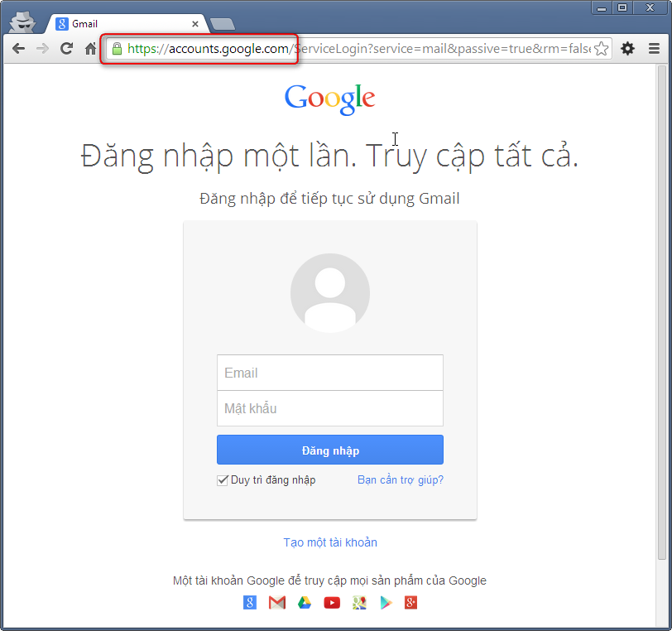Image resolution: width=672 pixels, height=631 pixels.
Task: Click the Google logo
Action: pyautogui.click(x=330, y=99)
